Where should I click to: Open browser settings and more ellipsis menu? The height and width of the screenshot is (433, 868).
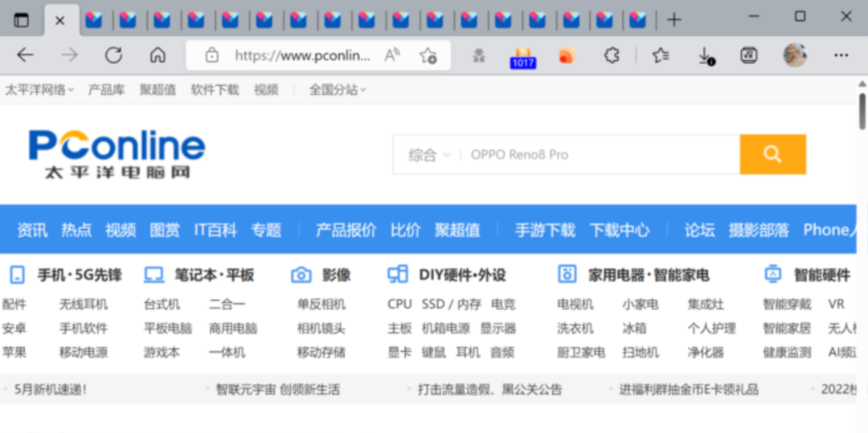[x=841, y=55]
